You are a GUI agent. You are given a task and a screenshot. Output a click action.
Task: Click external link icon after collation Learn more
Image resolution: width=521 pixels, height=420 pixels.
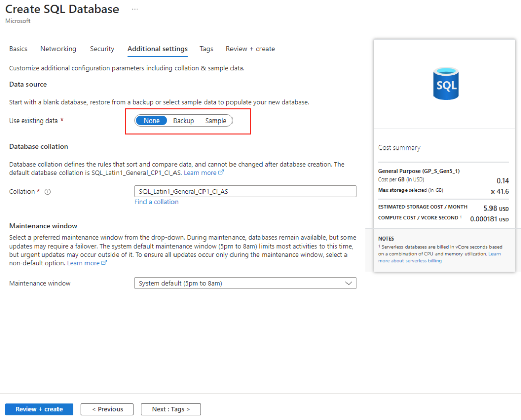[221, 173]
